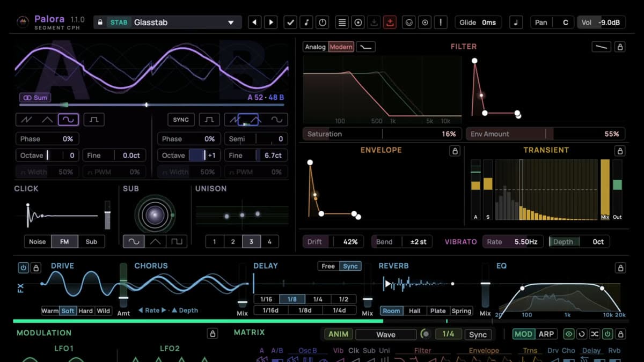Image resolution: width=644 pixels, height=362 pixels.
Task: Click the ANIM button
Action: [338, 334]
